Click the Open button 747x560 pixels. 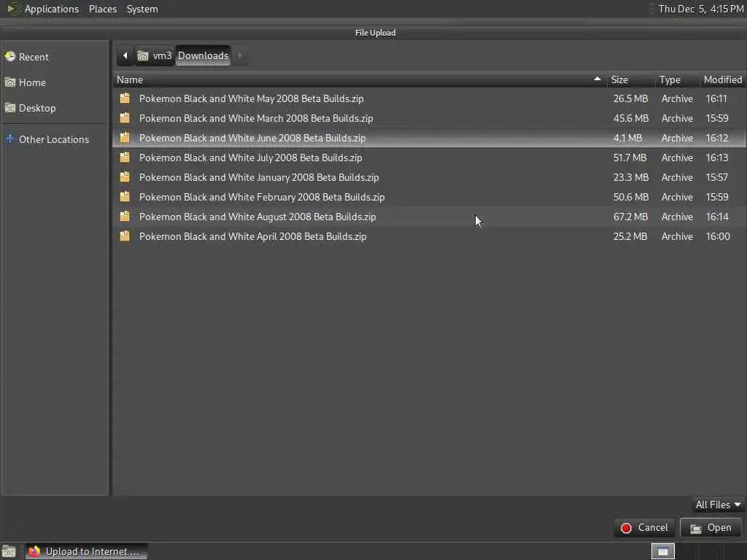pyautogui.click(x=711, y=528)
